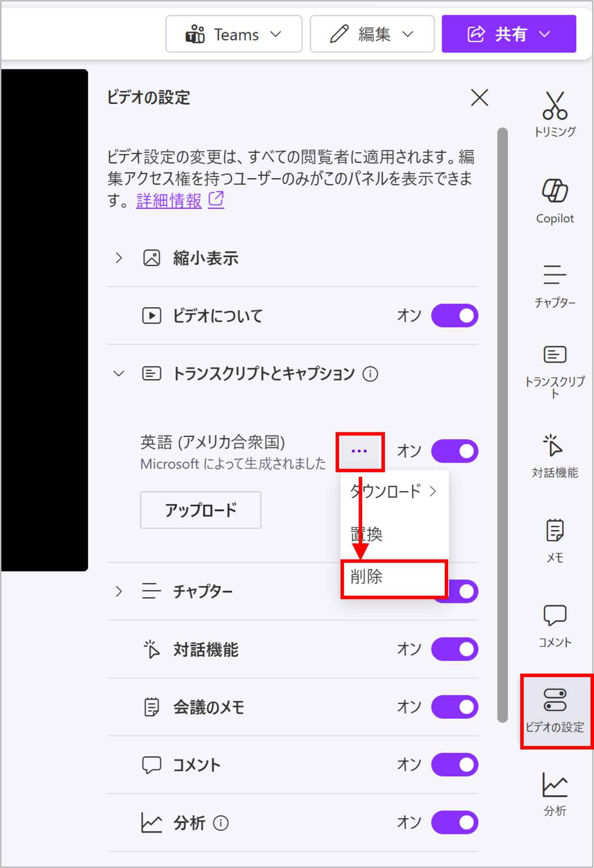Screen dimensions: 594x868
Task: Toggle the English transcript switch
Action: coord(455,451)
